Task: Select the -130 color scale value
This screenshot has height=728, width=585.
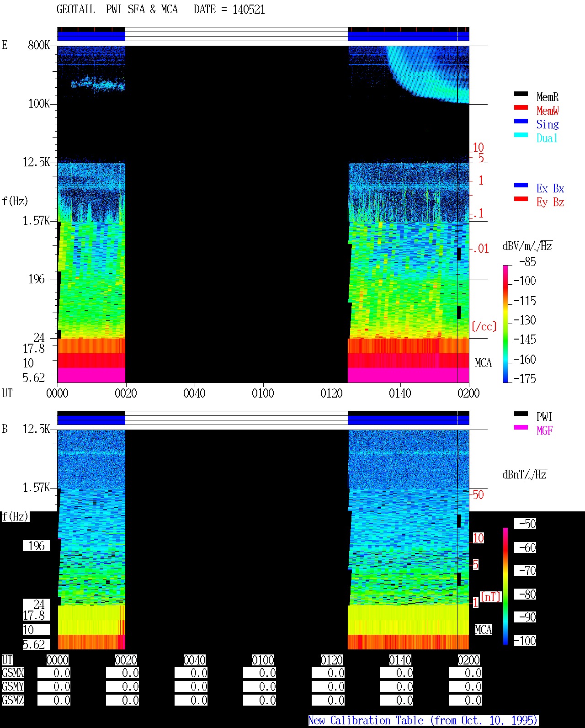Action: click(x=525, y=320)
